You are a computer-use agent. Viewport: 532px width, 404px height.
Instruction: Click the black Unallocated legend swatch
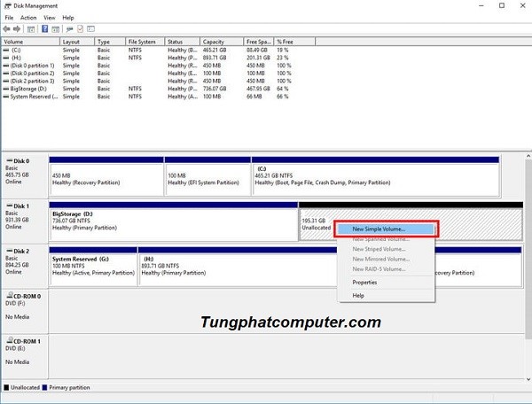pos(6,387)
